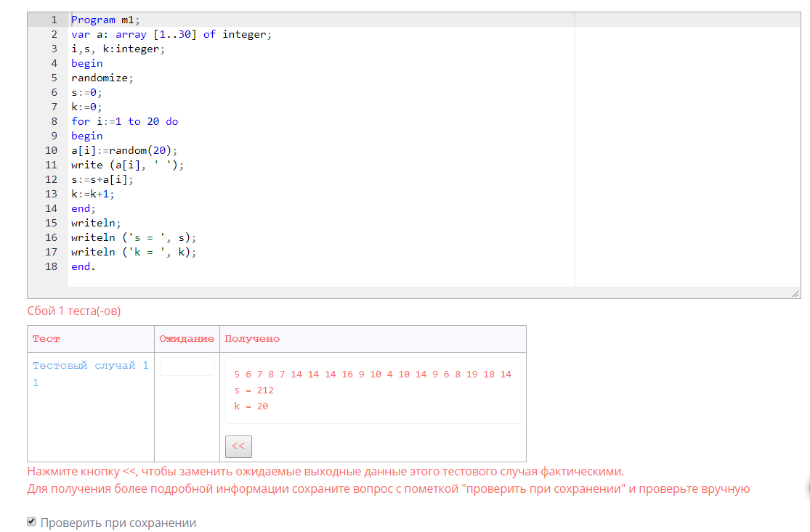
Task: Click the 'Тестовый случай 1' test case link
Action: [90, 365]
